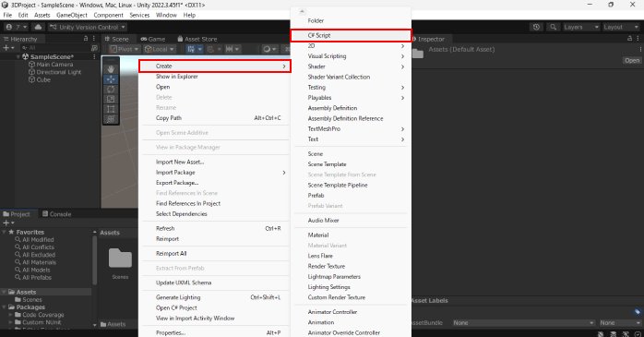Expand the Code Coverage package folder

(x=11, y=315)
